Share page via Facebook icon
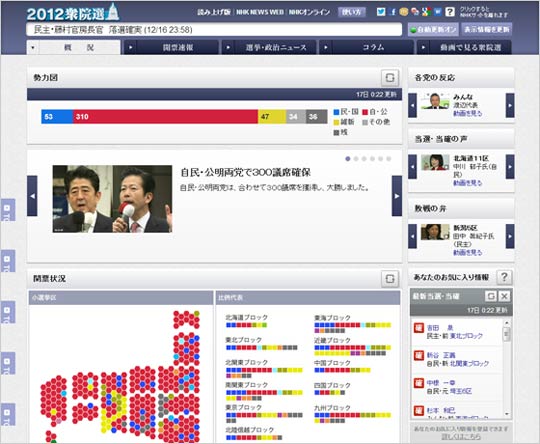Image resolution: width=540 pixels, height=444 pixels. pos(393,12)
